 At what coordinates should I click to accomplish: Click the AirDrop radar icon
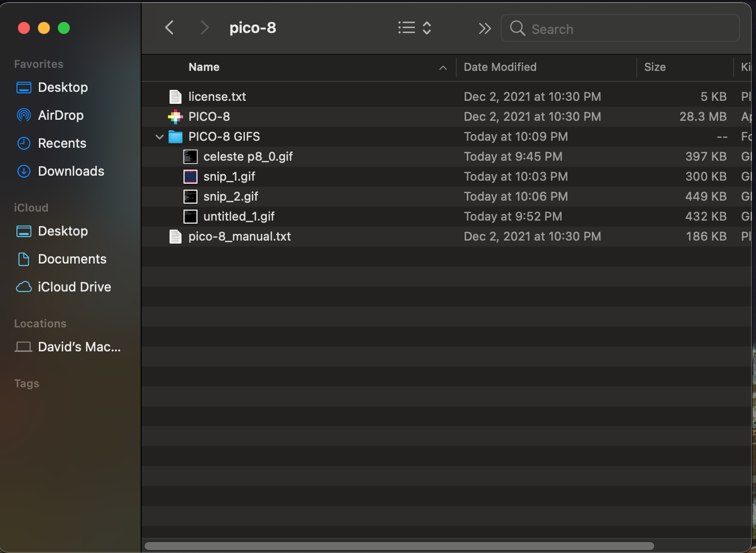click(x=24, y=115)
